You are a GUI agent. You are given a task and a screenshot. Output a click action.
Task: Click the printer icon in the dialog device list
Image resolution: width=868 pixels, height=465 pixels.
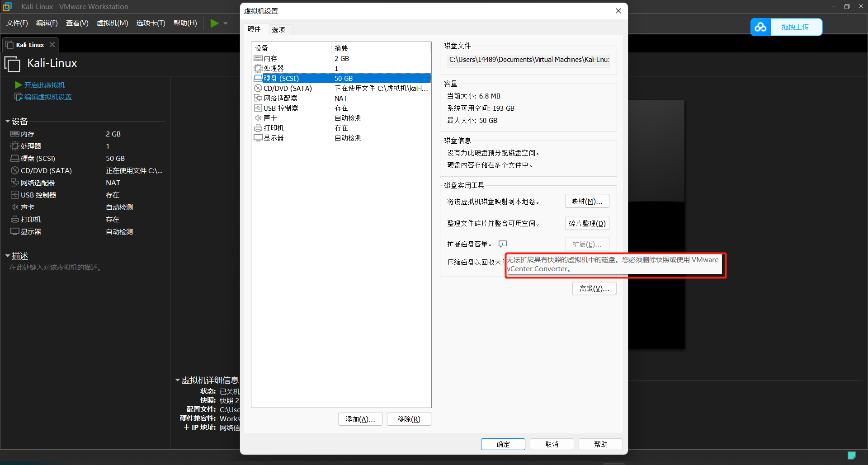(x=258, y=128)
